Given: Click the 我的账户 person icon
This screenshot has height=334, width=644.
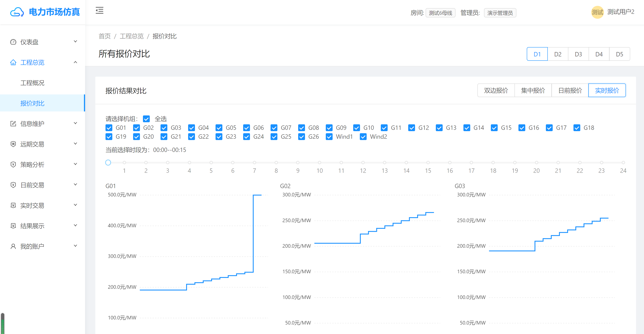Looking at the screenshot, I should click(x=13, y=246).
